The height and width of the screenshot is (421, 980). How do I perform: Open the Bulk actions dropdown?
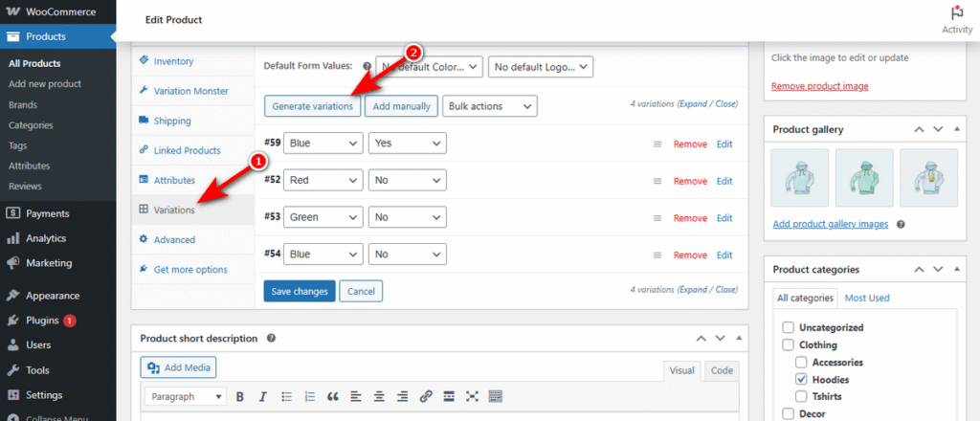490,106
